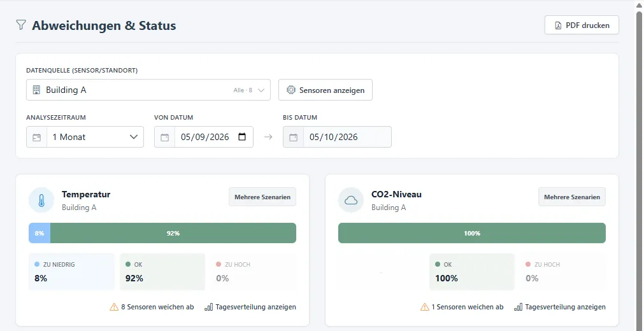The image size is (644, 331).
Task: Open the 1 Monat Analysezeitraum dropdown
Action: coord(96,137)
